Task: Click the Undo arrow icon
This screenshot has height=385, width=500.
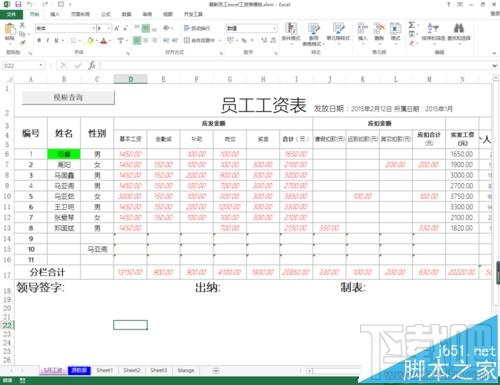Action: click(30, 4)
